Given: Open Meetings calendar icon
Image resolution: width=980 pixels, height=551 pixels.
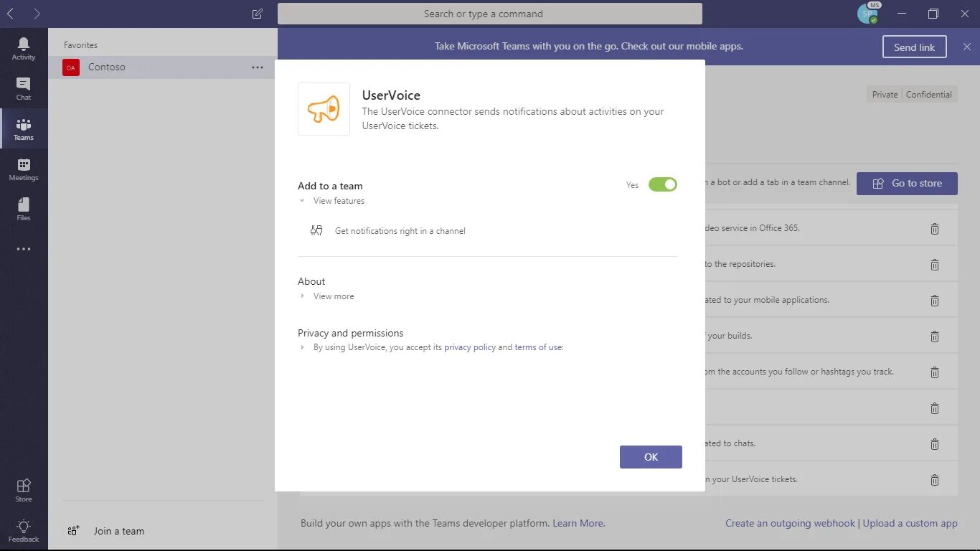Looking at the screenshot, I should click(24, 165).
